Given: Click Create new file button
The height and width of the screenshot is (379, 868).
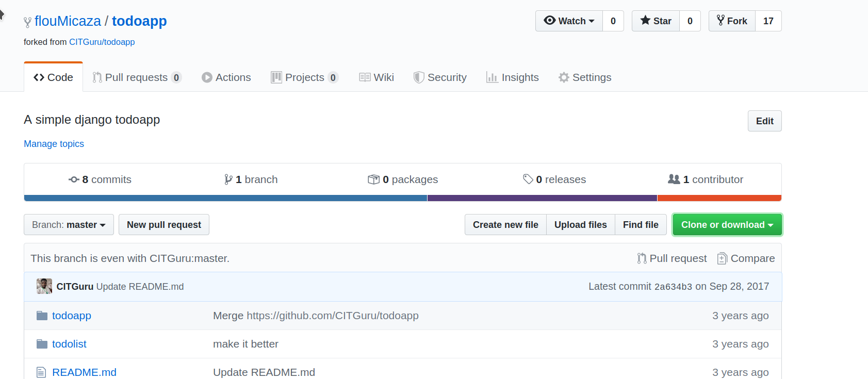Looking at the screenshot, I should (x=505, y=225).
